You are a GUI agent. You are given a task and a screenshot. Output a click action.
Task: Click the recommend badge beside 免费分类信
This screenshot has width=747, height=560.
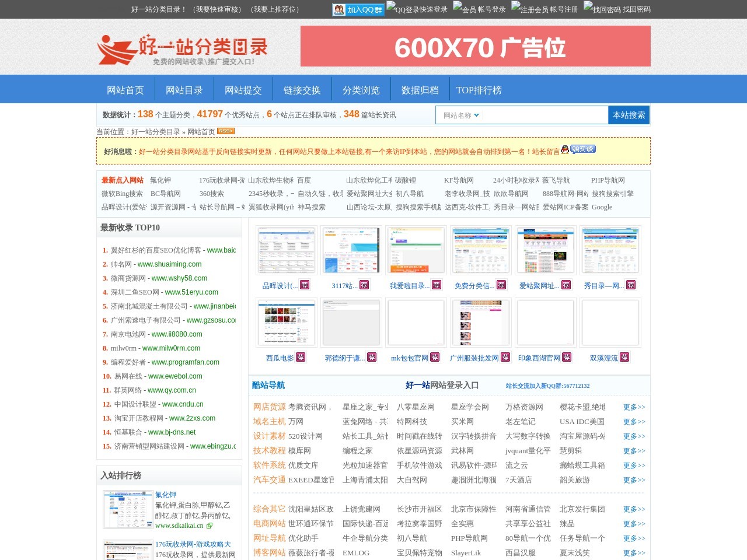[x=501, y=285]
